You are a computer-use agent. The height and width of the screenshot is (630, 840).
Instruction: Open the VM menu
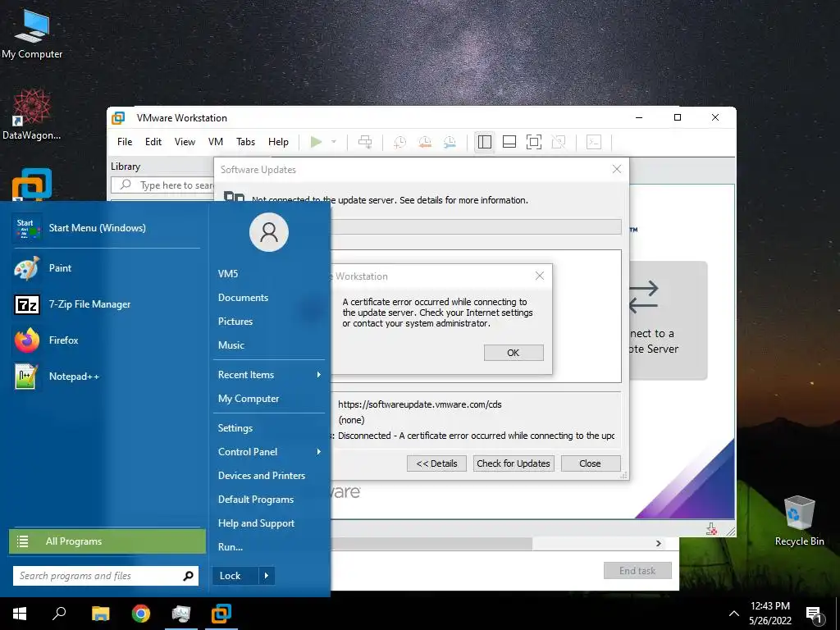pyautogui.click(x=216, y=142)
